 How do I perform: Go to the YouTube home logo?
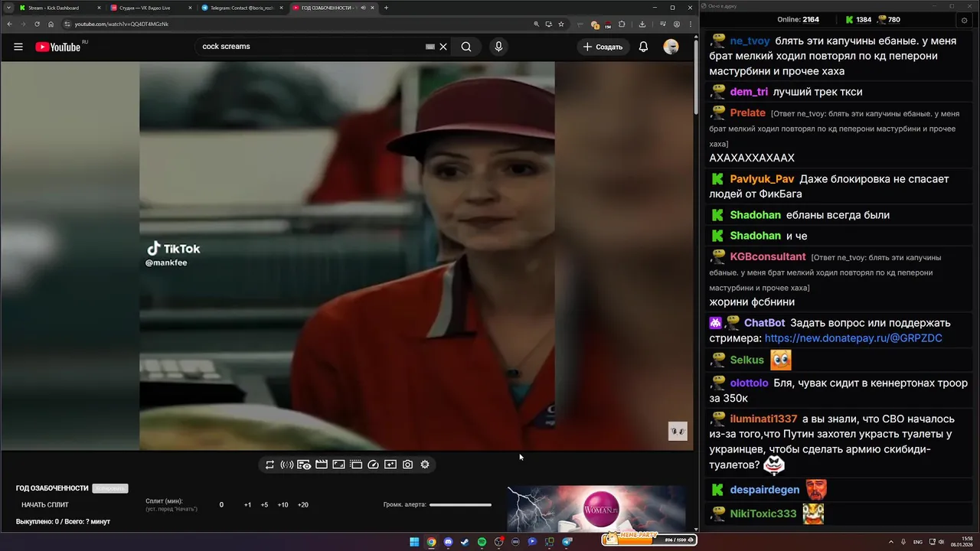57,47
